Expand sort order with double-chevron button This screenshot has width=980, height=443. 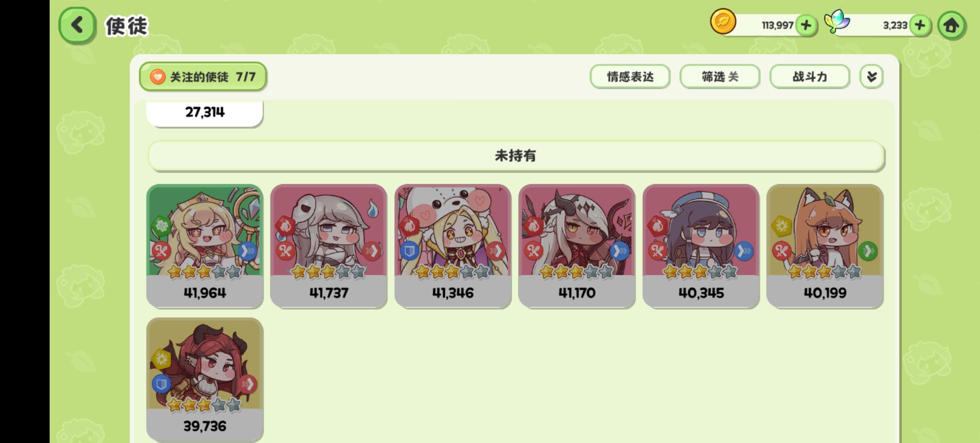(871, 77)
